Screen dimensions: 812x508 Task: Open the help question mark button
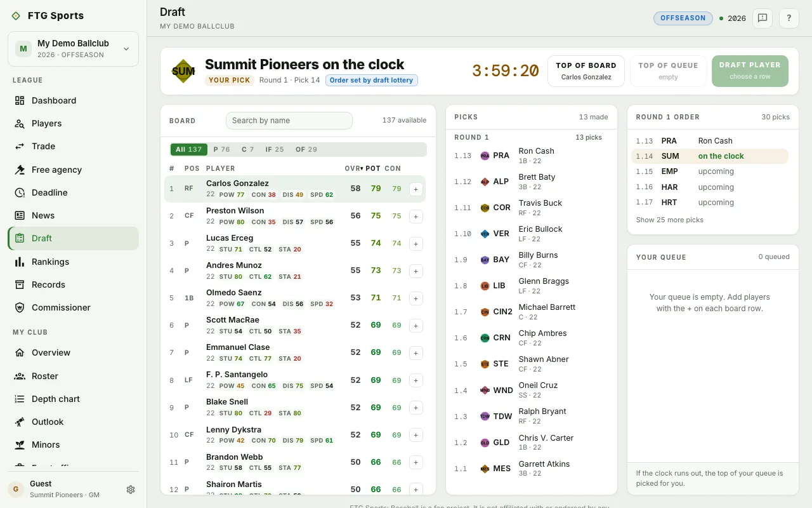[x=789, y=18]
